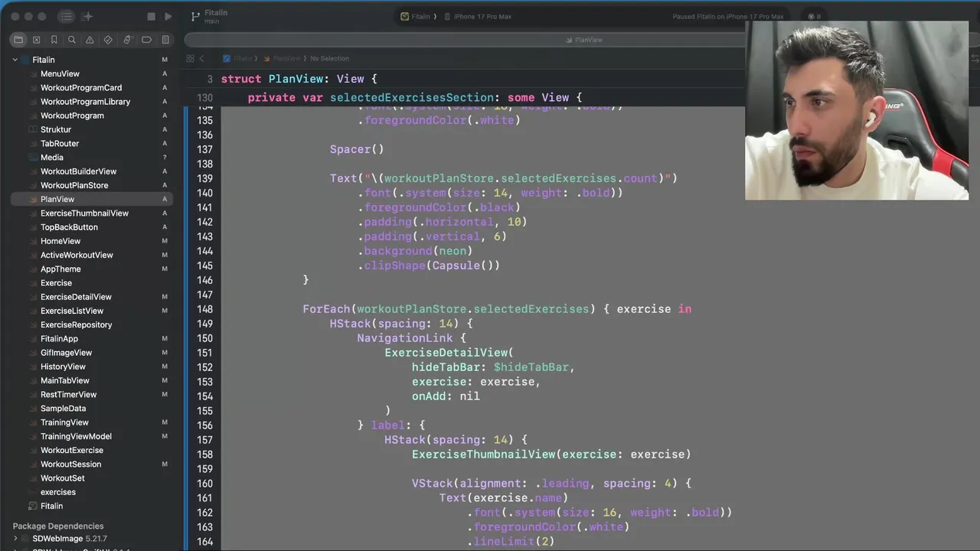Toggle the navigator sidebar list icon
Screen dimensions: 980x551
click(x=67, y=16)
